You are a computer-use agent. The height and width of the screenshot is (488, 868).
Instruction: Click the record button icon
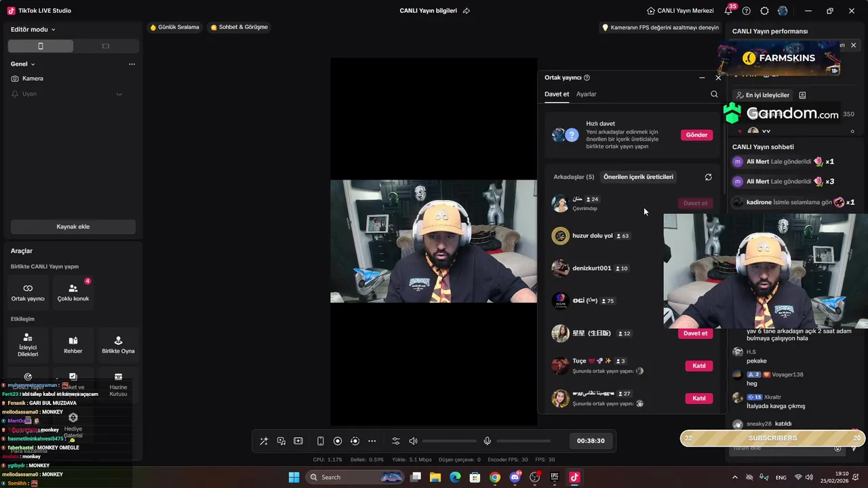point(338,441)
